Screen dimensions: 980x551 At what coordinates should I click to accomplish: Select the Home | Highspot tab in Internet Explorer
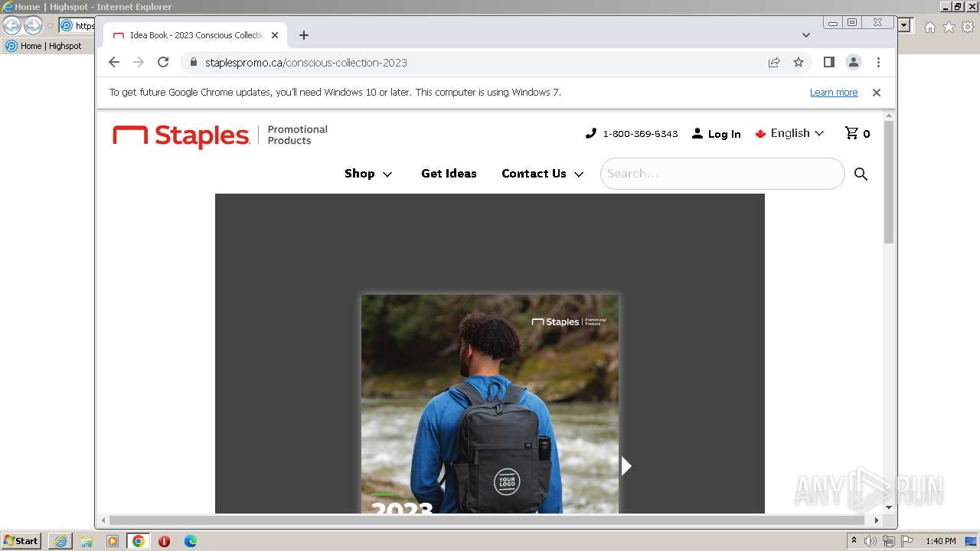click(x=44, y=46)
